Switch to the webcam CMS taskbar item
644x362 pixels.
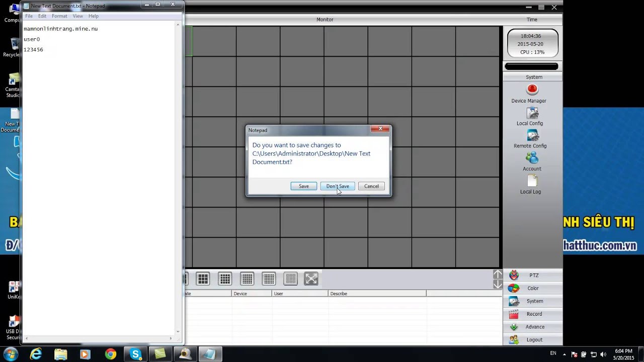coord(185,354)
